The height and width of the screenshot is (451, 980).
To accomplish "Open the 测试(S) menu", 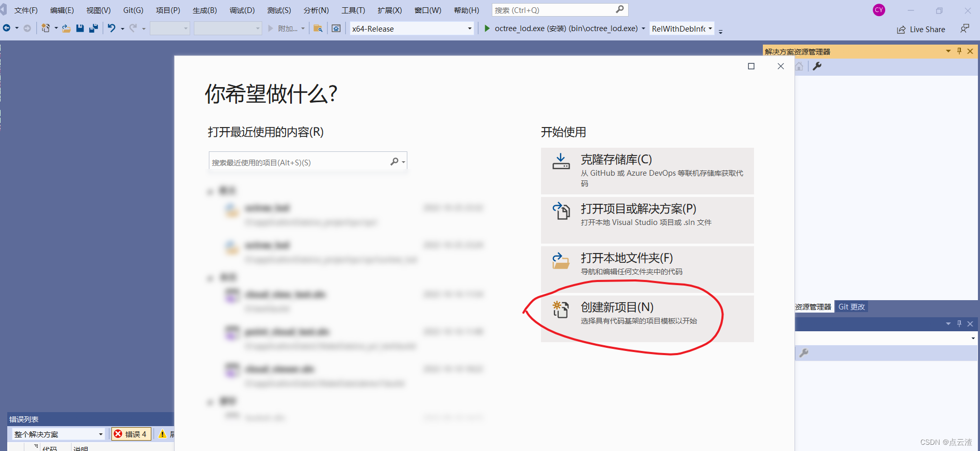I will [279, 10].
